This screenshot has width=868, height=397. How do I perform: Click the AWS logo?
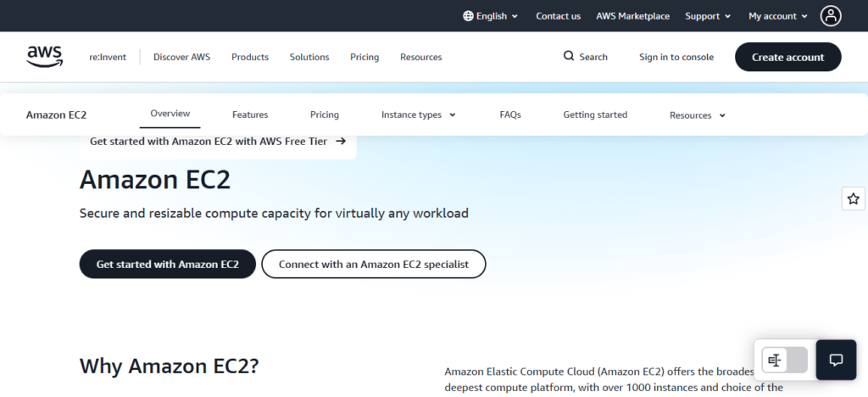45,57
